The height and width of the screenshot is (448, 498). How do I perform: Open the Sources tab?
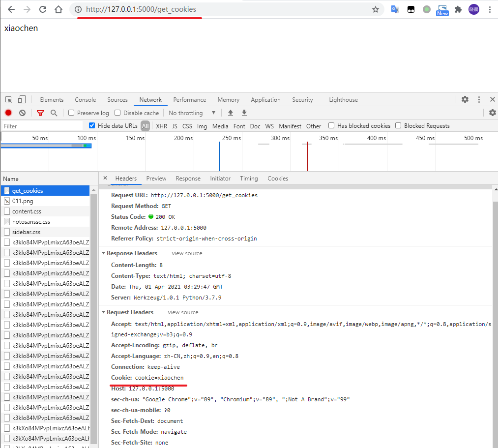[117, 100]
